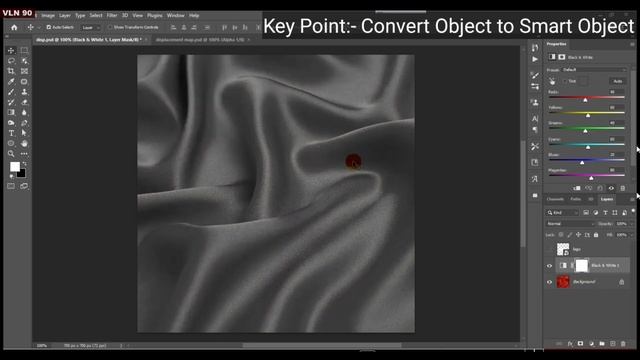Select the Clone Stamp tool
The width and height of the screenshot is (640, 360).
coord(24,92)
